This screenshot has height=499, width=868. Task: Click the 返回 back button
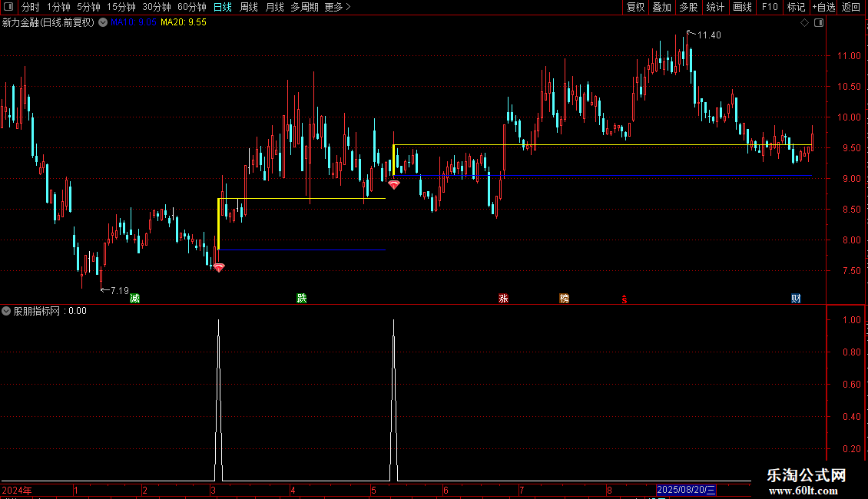pos(851,7)
